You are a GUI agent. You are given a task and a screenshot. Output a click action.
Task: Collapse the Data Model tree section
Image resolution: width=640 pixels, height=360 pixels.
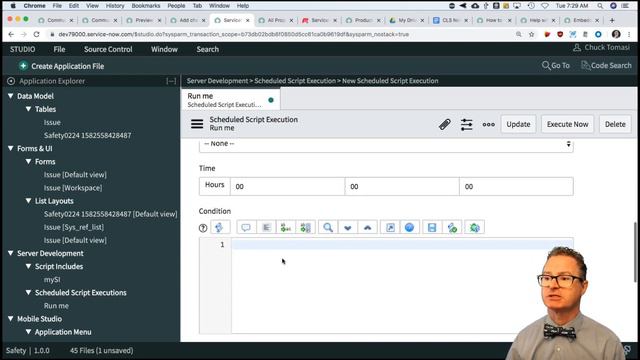click(11, 96)
